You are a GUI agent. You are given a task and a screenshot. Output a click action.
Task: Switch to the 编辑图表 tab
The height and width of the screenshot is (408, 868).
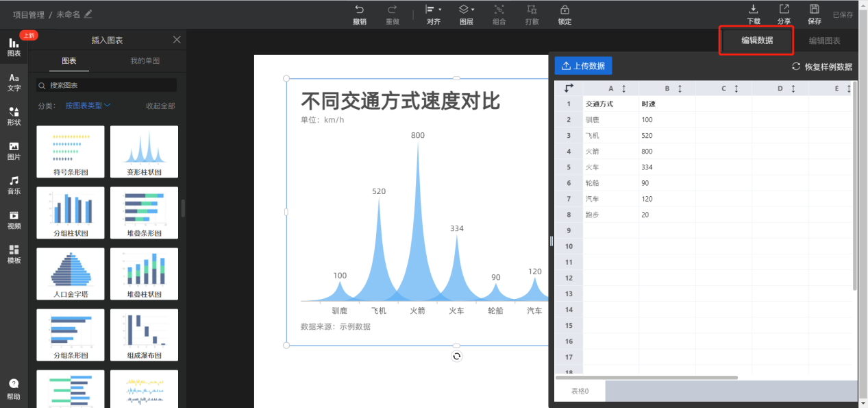[x=825, y=40]
